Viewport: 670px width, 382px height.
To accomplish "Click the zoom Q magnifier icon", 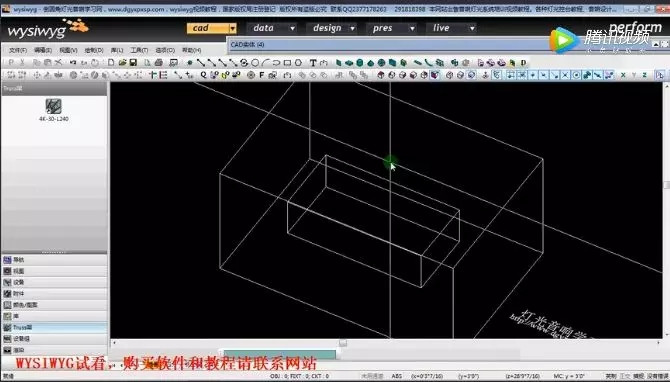I will 203,75.
